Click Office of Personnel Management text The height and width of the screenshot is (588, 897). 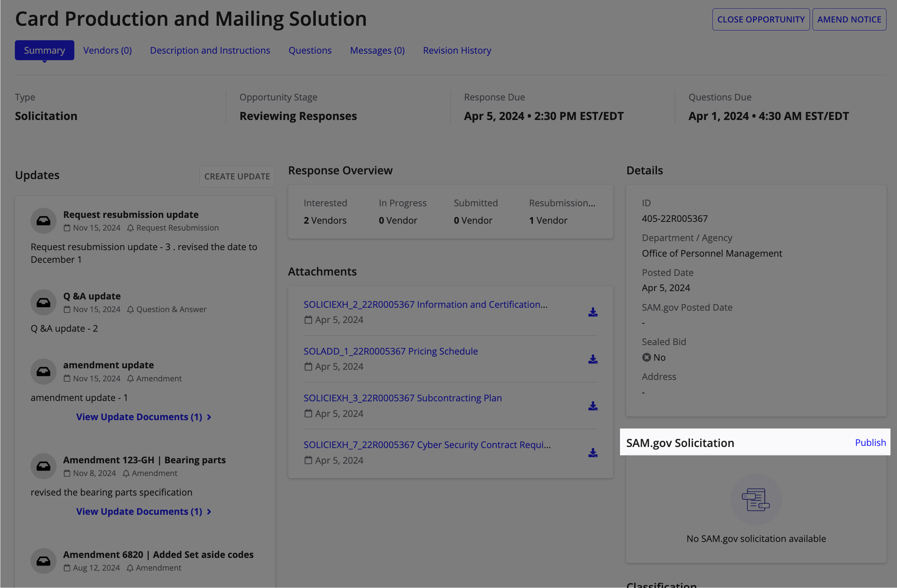click(712, 253)
